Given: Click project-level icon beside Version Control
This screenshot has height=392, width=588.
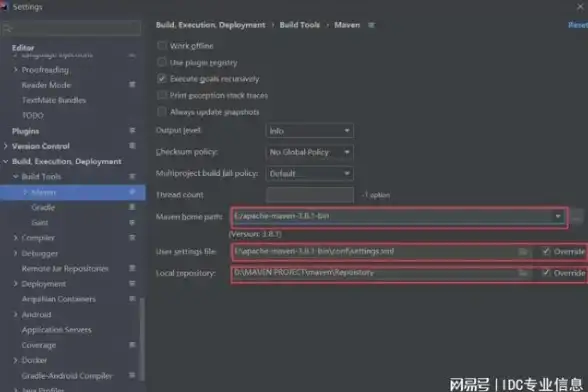Looking at the screenshot, I should click(x=132, y=146).
